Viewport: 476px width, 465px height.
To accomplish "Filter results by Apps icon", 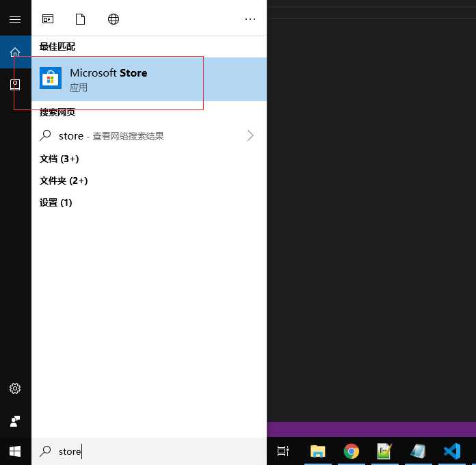I will pos(48,19).
